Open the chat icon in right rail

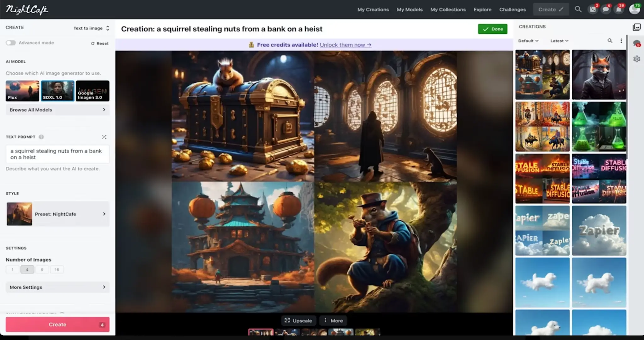636,43
